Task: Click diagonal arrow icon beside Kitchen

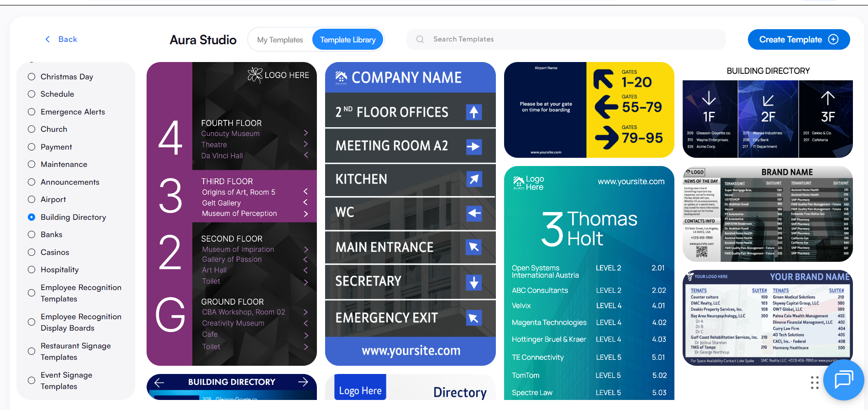Action: (x=474, y=179)
